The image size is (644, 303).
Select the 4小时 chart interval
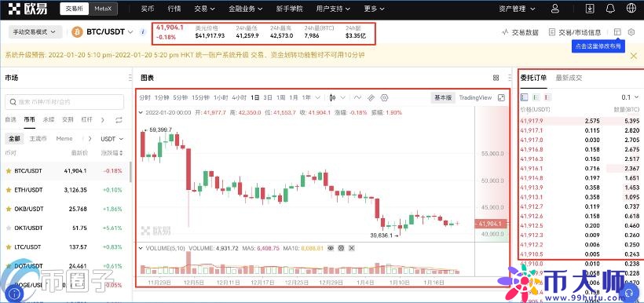pos(239,97)
